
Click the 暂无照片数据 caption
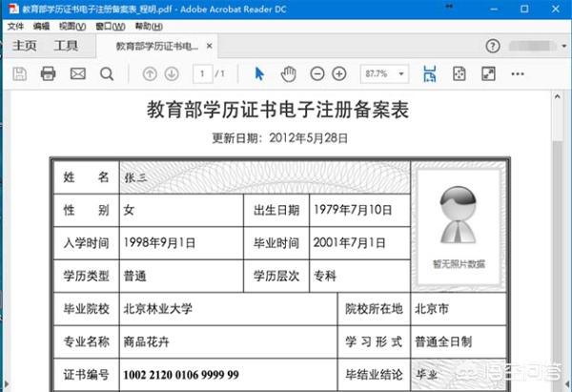point(459,264)
